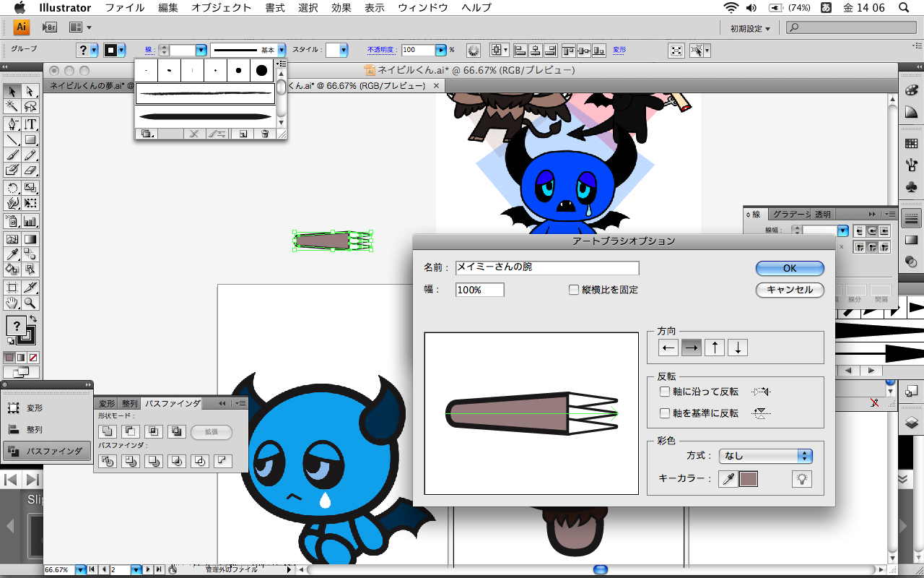Viewport: 924px width, 578px height.
Task: Set brush direction to left arrow
Action: point(668,348)
